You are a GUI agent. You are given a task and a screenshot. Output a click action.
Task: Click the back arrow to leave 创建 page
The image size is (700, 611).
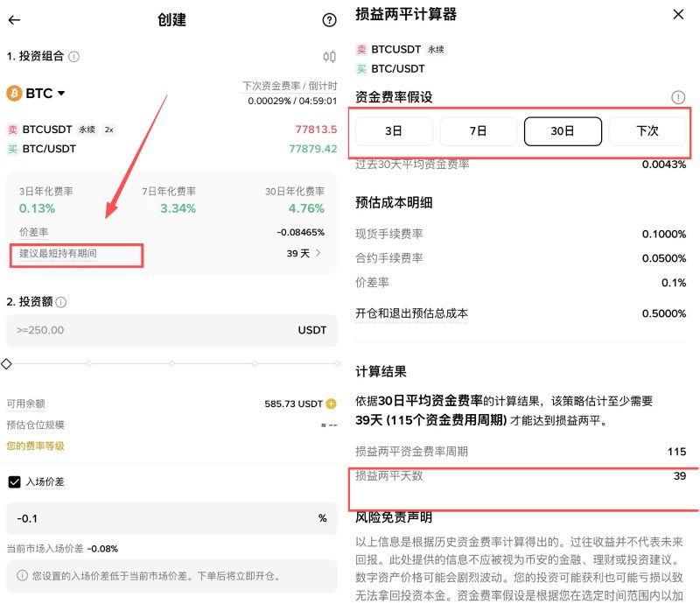click(x=14, y=20)
